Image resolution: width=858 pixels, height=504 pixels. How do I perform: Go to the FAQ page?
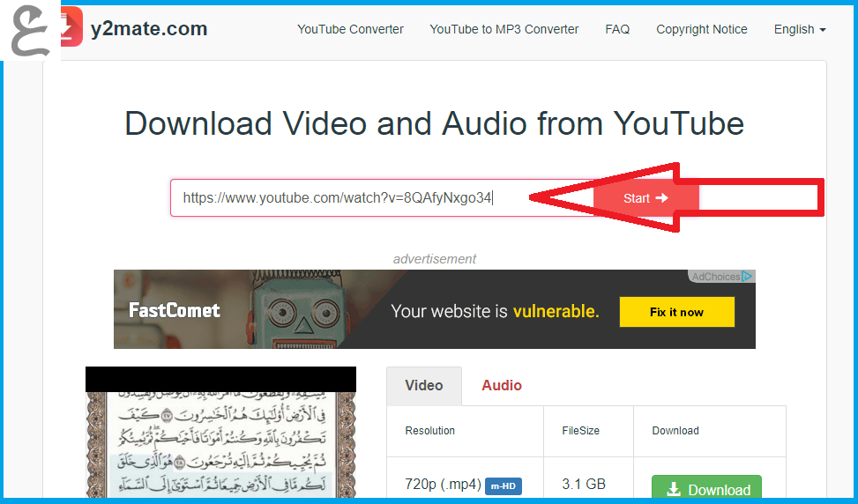(617, 30)
